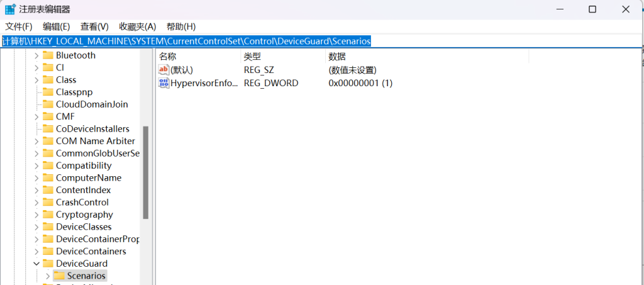Select the ComputerName tree key
This screenshot has width=644, height=285.
[89, 178]
